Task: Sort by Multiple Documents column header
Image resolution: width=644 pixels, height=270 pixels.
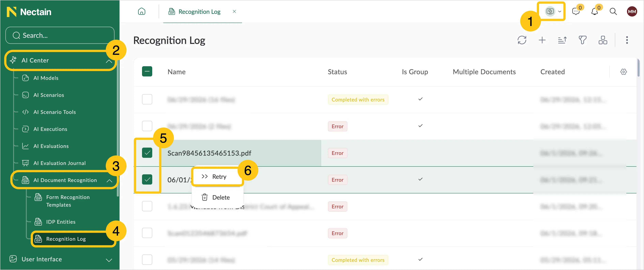Action: (x=484, y=72)
